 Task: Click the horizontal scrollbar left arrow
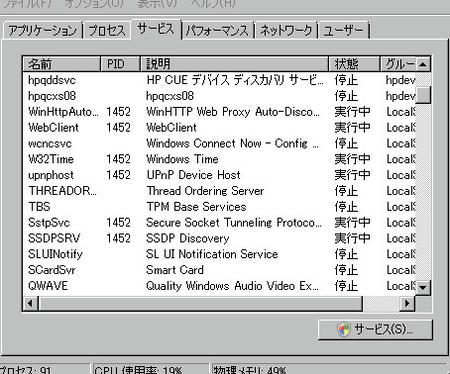point(30,303)
